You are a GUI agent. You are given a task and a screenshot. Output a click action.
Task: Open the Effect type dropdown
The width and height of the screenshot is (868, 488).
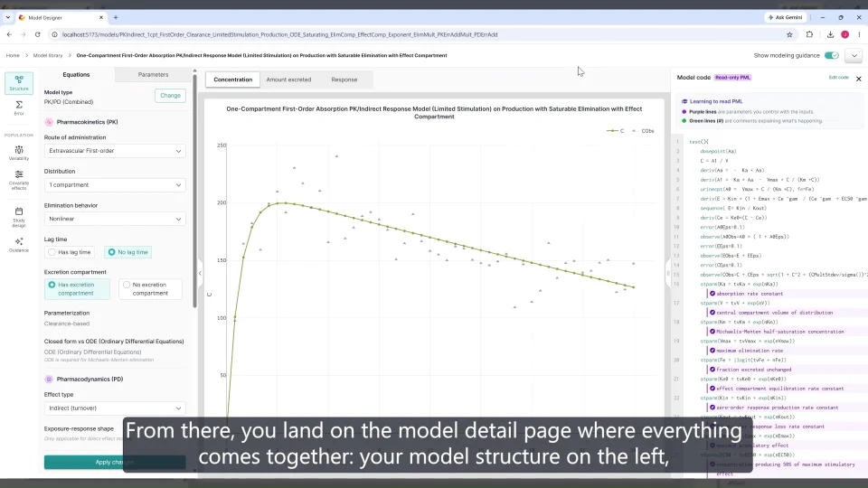[x=115, y=408]
